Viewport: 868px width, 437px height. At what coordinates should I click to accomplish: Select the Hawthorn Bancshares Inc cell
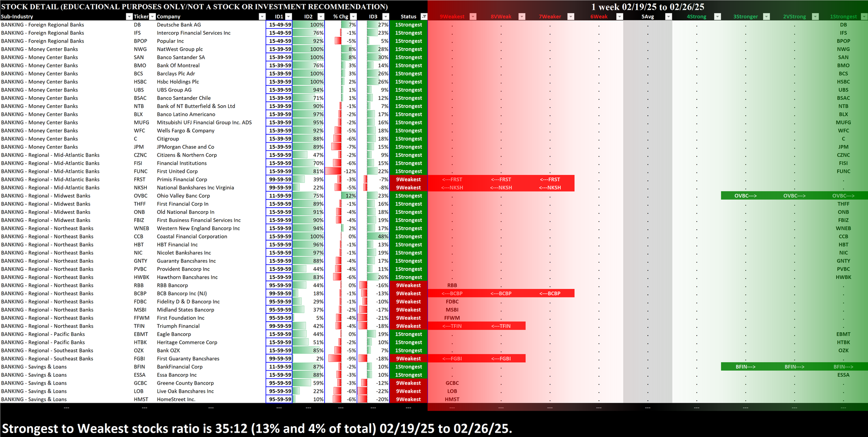click(210, 277)
